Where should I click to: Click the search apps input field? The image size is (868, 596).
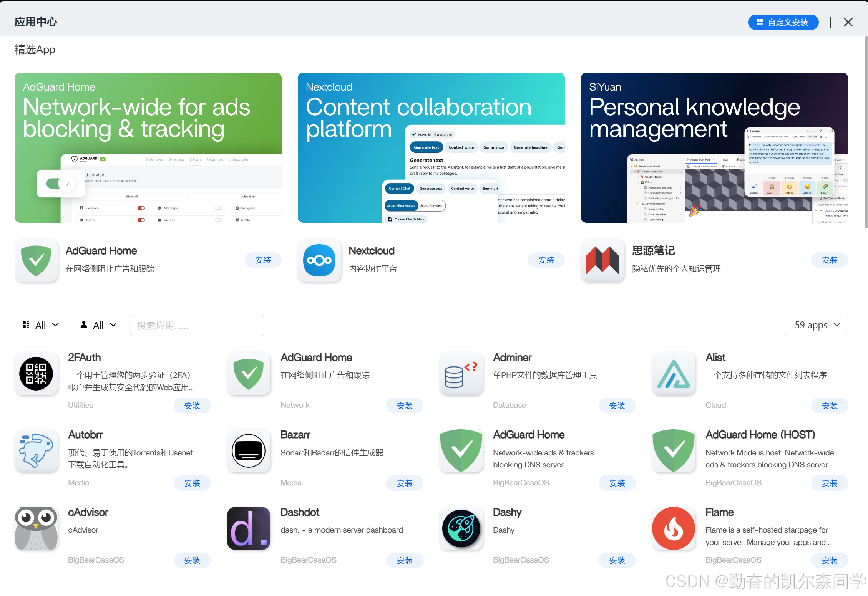[x=197, y=325]
